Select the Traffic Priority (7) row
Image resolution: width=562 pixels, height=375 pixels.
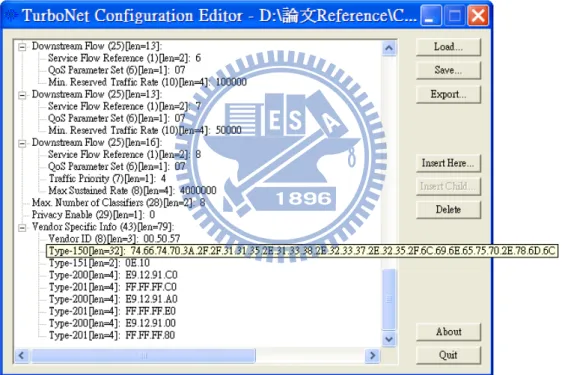[x=107, y=179]
